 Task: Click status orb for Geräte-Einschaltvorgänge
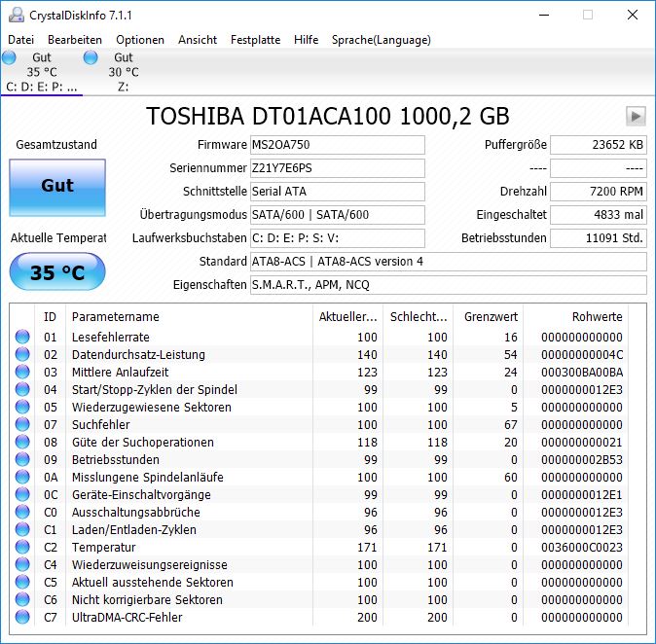[x=22, y=494]
